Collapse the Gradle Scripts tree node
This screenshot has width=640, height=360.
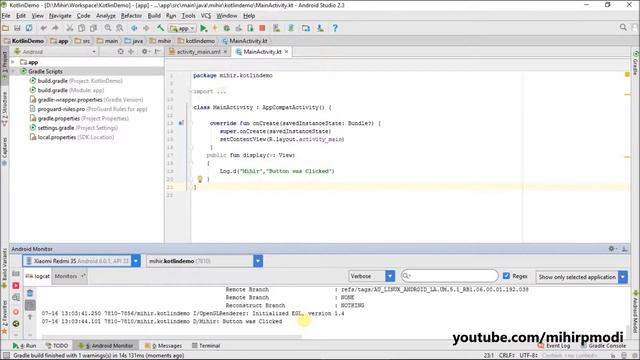pyautogui.click(x=13, y=71)
